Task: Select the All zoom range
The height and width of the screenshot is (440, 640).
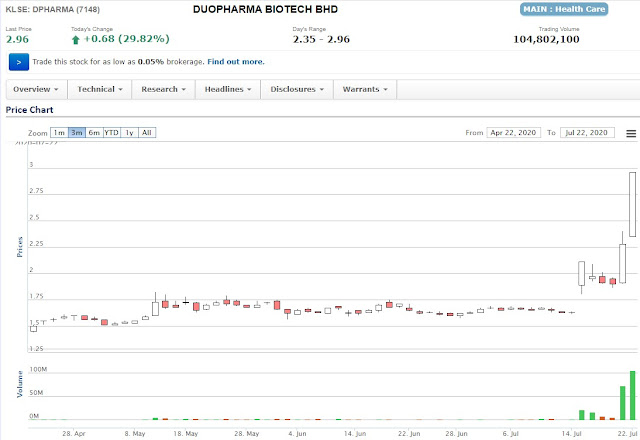Action: (147, 133)
